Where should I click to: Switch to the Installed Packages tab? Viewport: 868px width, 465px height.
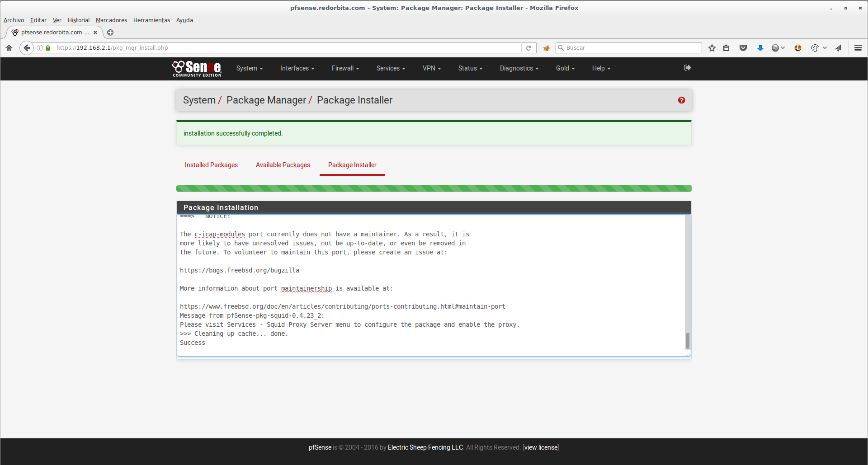pyautogui.click(x=211, y=165)
